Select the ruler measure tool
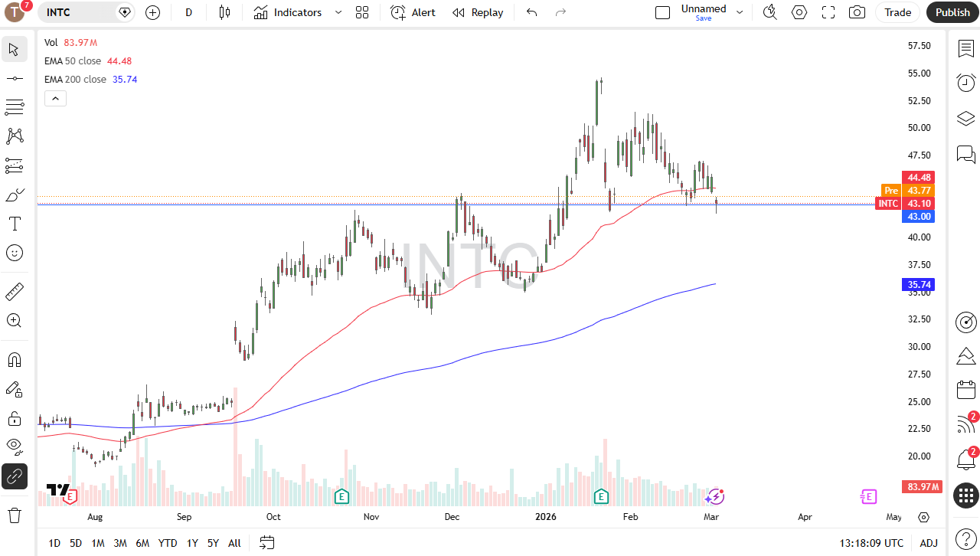Image resolution: width=980 pixels, height=556 pixels. 15,292
